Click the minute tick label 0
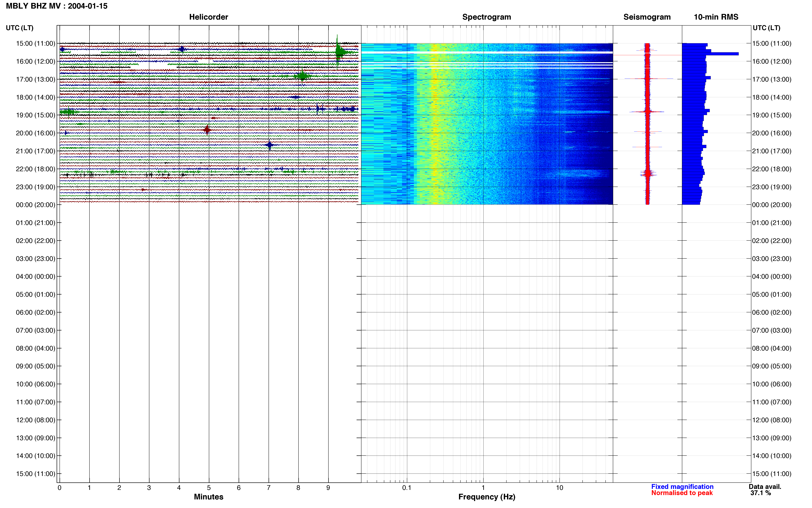The height and width of the screenshot is (508, 812). [x=59, y=487]
